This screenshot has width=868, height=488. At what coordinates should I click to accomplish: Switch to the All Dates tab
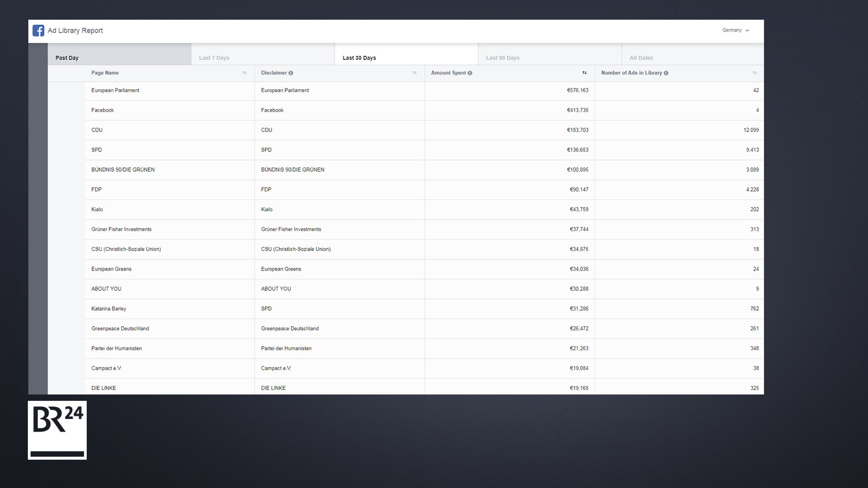(693, 54)
